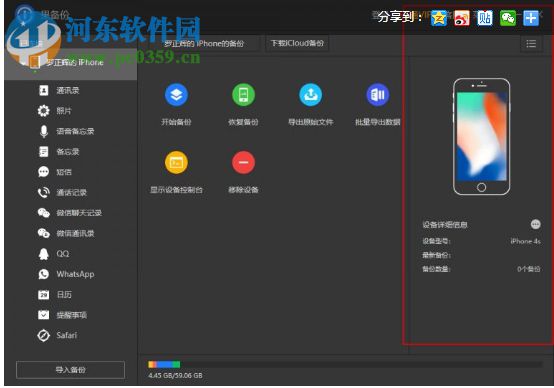Viewport: 554px width, 388px height.
Task: Collapse the iPhone device tree node
Action: tap(23, 63)
